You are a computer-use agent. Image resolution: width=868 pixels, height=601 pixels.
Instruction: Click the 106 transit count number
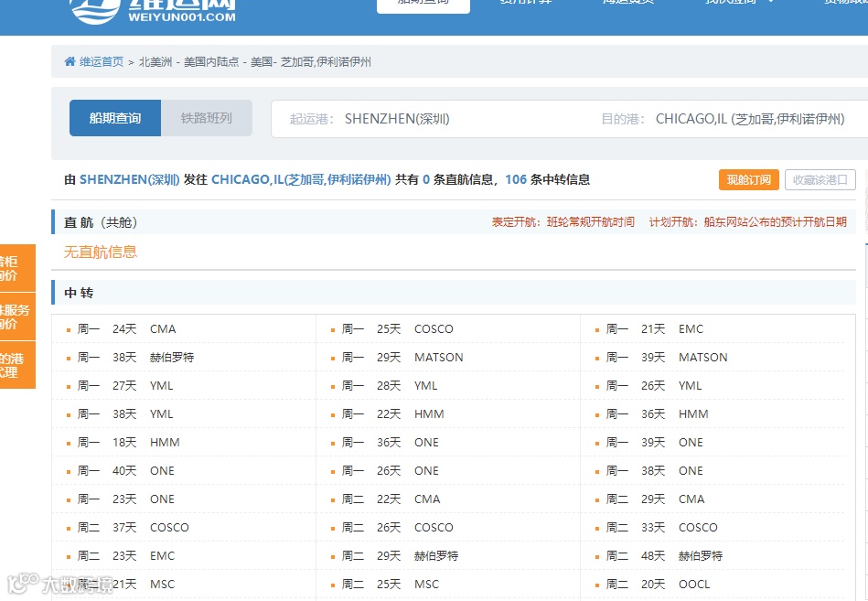coord(515,179)
